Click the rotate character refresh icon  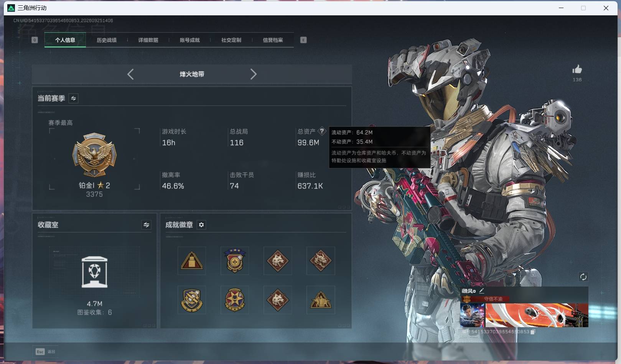point(583,277)
